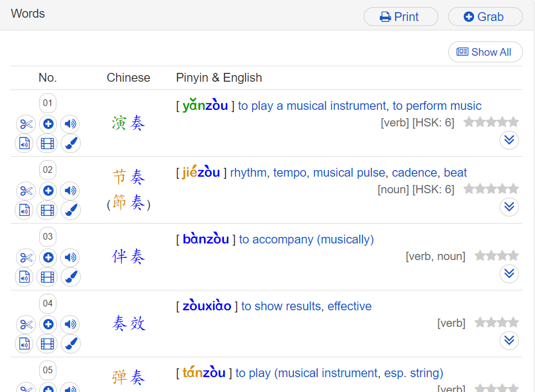
Task: Click the brush icon for 奏效
Action: 70,344
